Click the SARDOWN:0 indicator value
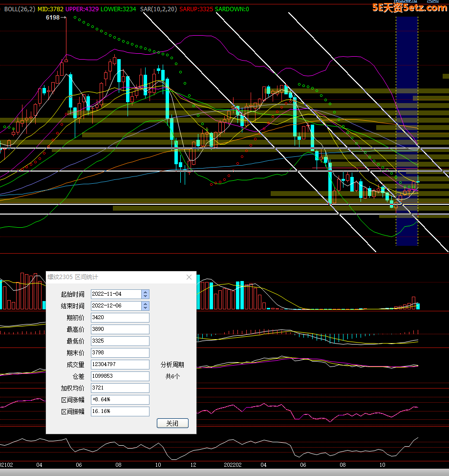Screen dimensions: 449x476 pos(232,9)
